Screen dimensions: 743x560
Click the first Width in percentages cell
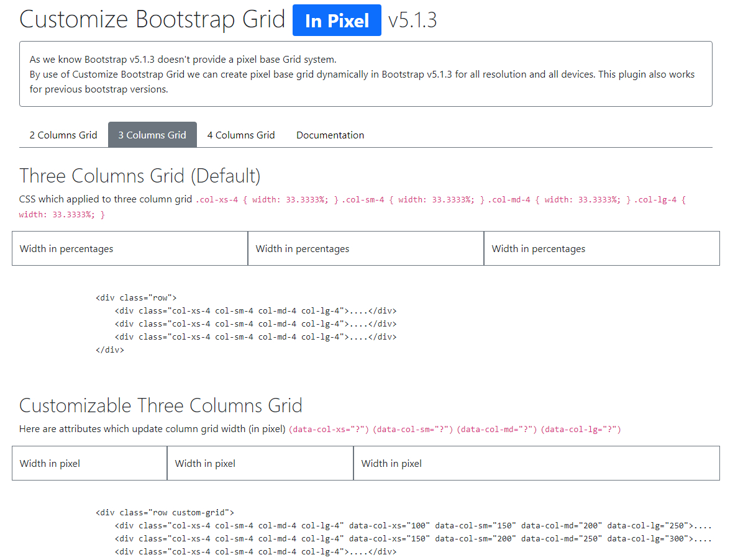click(130, 248)
